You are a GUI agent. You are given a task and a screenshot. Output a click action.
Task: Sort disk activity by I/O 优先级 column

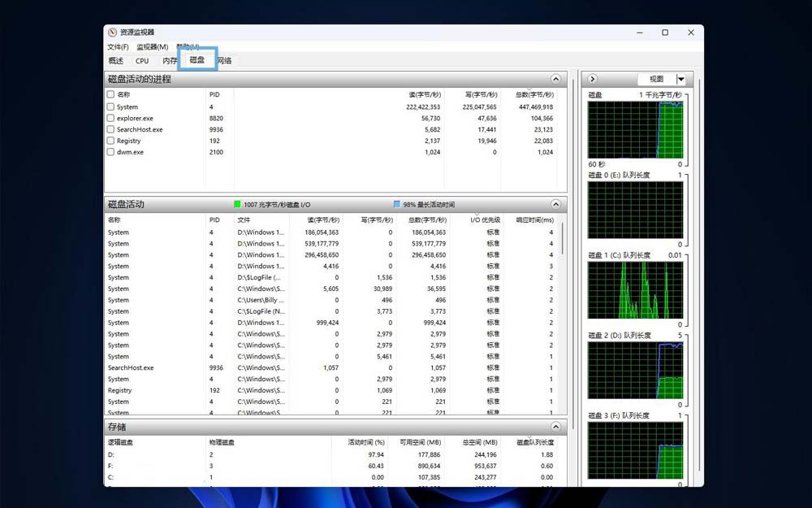click(x=485, y=219)
